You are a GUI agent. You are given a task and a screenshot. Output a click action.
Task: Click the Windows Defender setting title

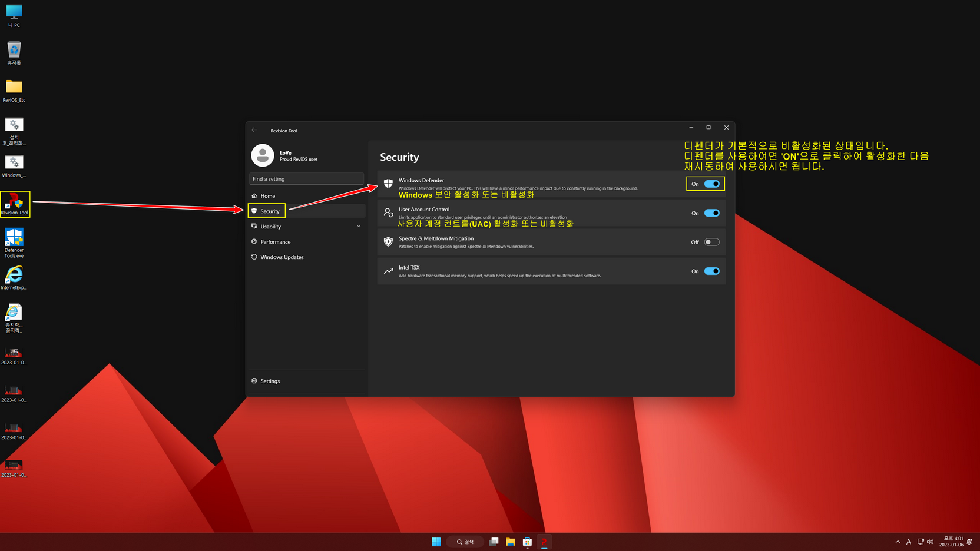[421, 180]
